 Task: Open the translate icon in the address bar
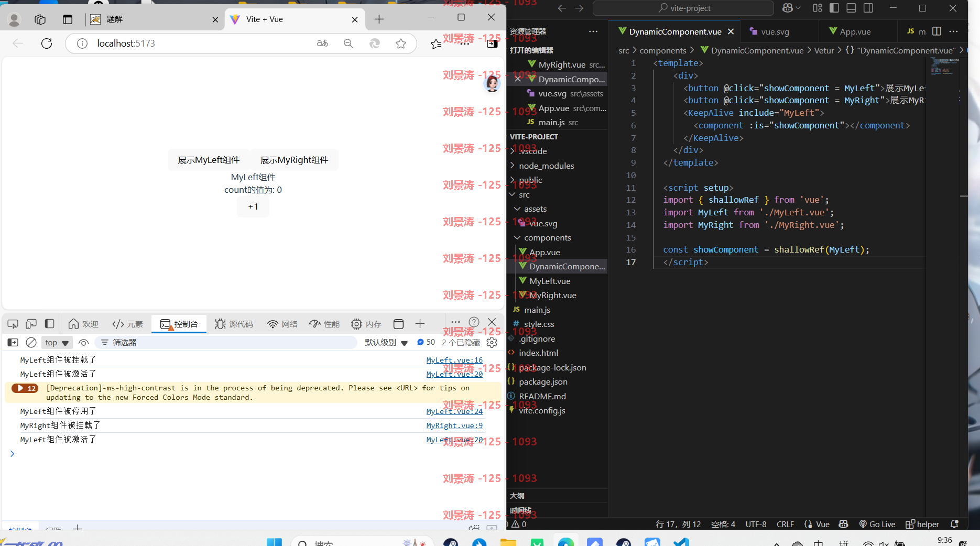(322, 43)
